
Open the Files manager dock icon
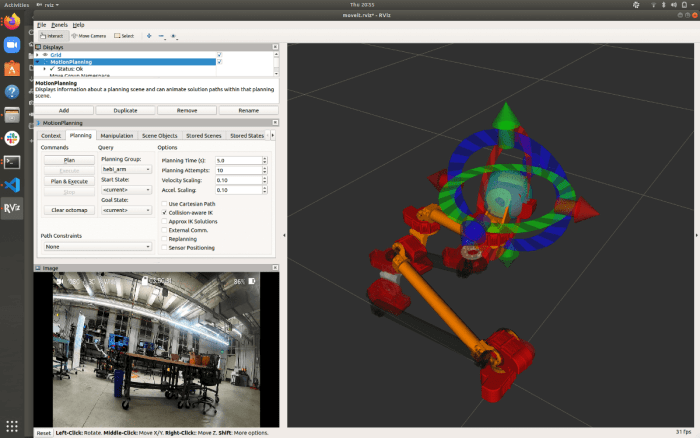12,115
